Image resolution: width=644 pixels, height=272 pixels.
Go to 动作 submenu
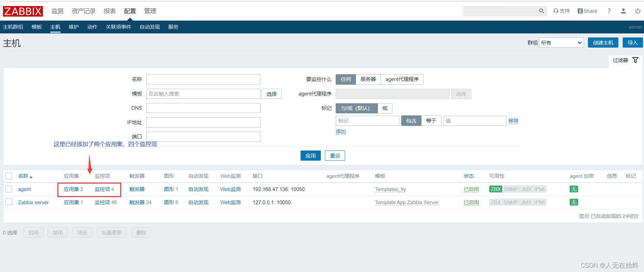pos(92,27)
